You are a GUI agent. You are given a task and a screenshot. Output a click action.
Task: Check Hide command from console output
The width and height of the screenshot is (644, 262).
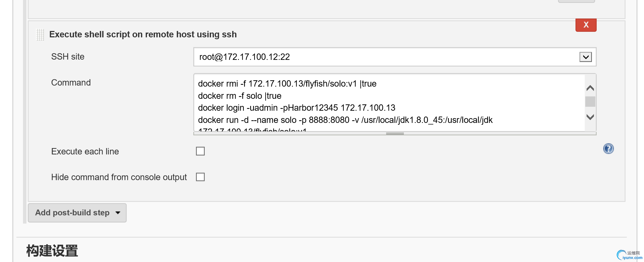pos(200,177)
